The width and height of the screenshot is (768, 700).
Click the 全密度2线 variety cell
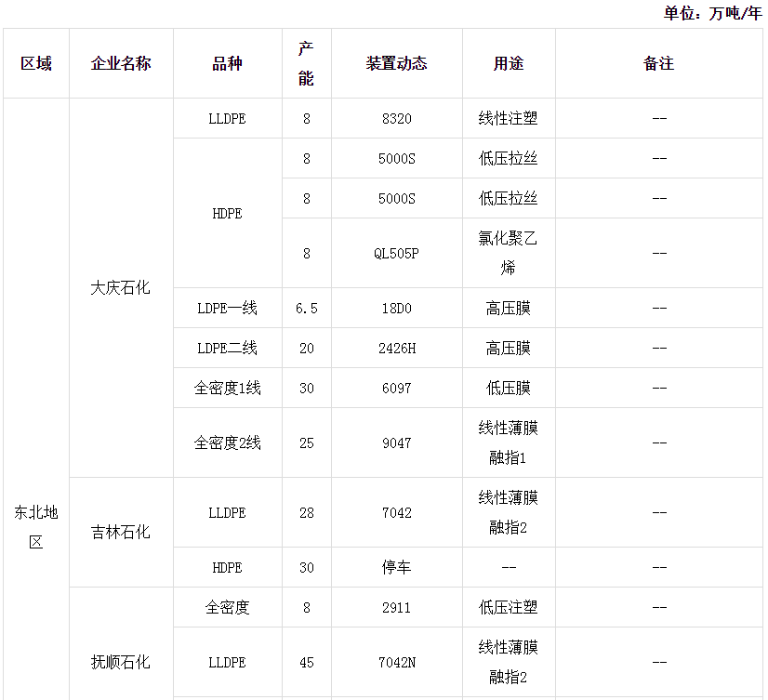click(227, 442)
